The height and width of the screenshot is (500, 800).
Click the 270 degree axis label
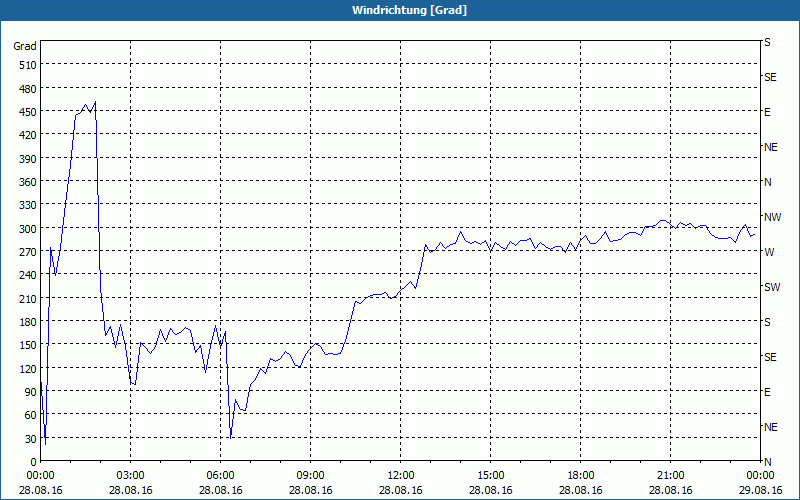click(x=28, y=252)
